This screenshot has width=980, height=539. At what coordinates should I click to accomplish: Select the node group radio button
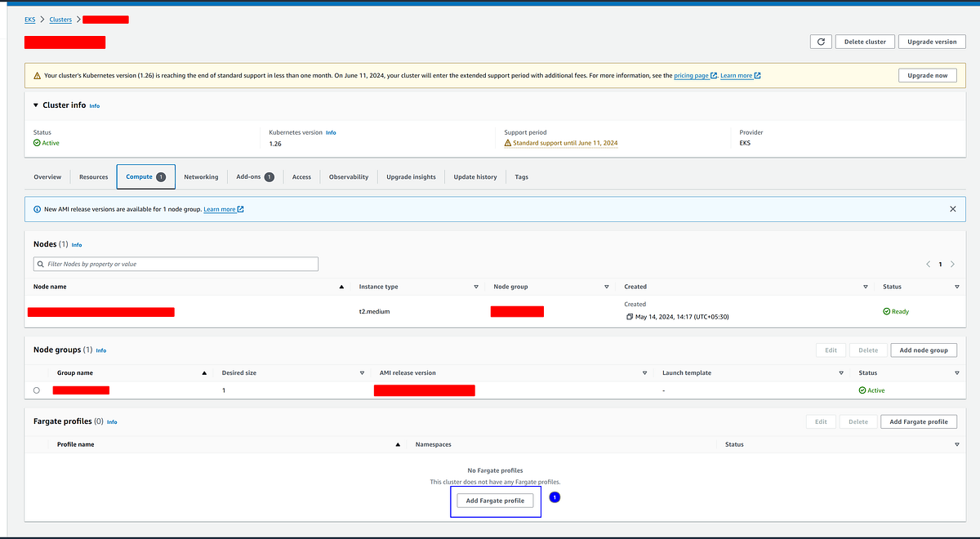pos(36,390)
